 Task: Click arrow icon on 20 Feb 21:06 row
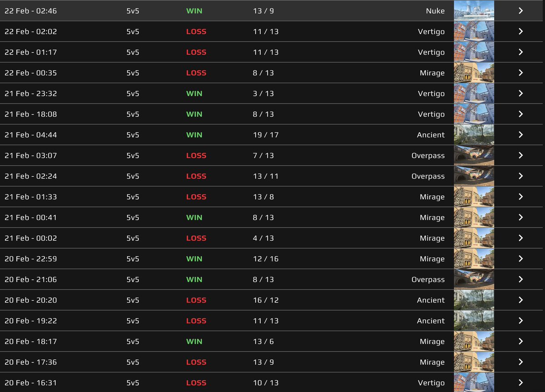click(521, 279)
